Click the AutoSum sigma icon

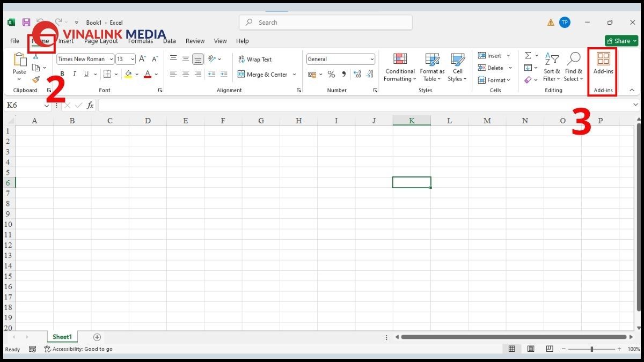click(x=528, y=56)
